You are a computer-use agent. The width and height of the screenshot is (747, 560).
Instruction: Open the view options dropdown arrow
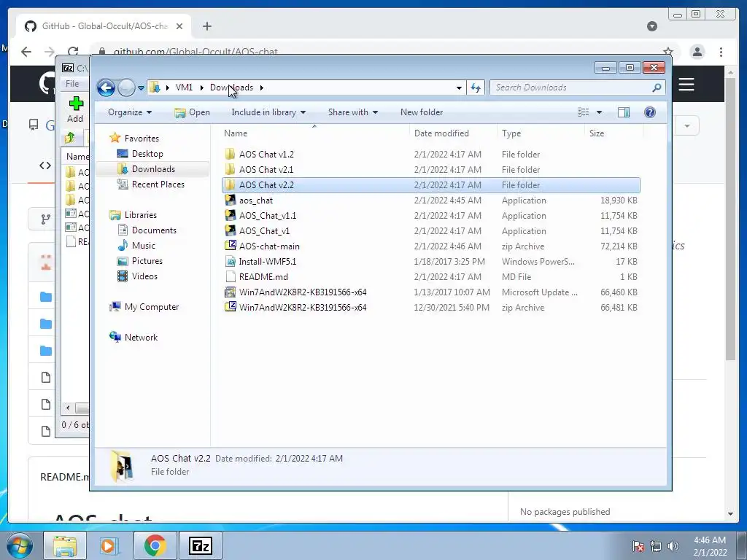(x=600, y=112)
